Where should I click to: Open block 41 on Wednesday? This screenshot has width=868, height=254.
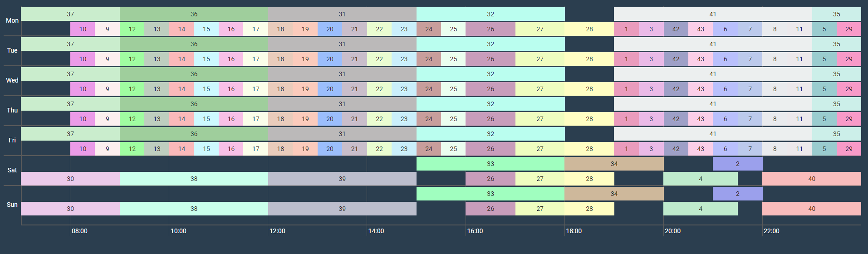(712, 74)
